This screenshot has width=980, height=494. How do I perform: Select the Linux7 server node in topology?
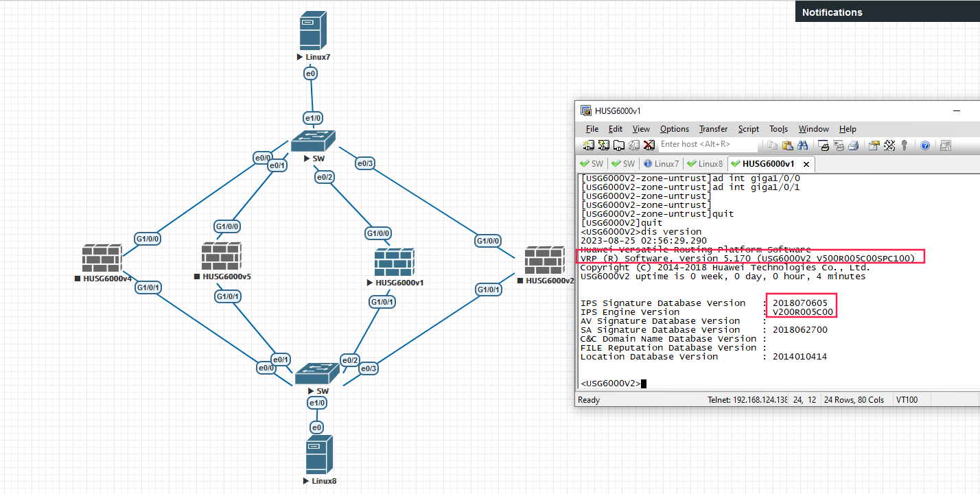click(313, 32)
